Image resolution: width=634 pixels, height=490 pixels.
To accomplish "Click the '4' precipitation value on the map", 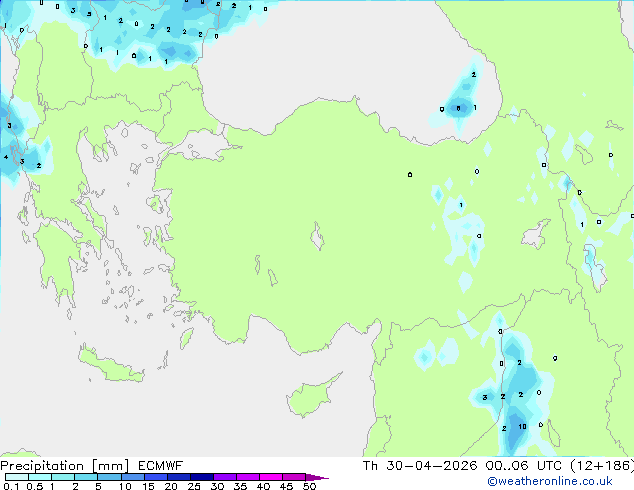I will tap(6, 157).
